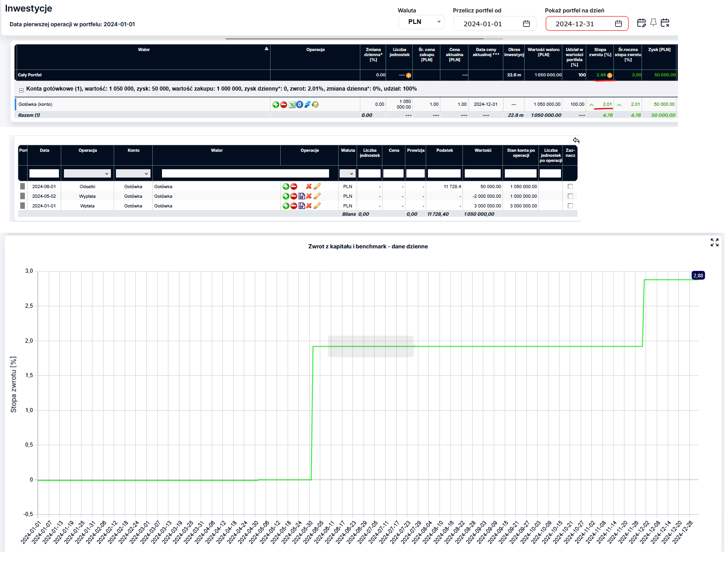Sort by the Walor column header
The image size is (728, 574).
click(144, 50)
